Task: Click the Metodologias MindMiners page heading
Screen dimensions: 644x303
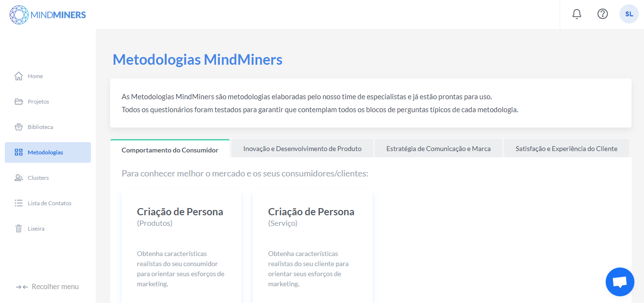Action: tap(197, 60)
